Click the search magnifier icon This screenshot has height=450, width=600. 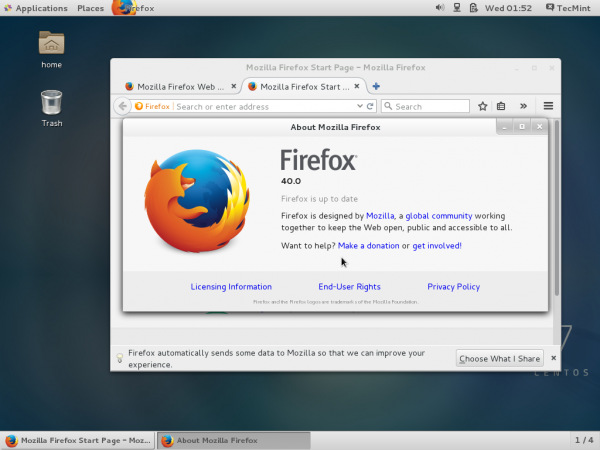pos(388,106)
